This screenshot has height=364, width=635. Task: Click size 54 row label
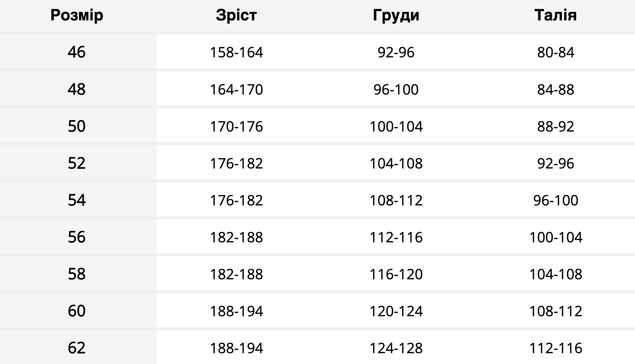[77, 200]
